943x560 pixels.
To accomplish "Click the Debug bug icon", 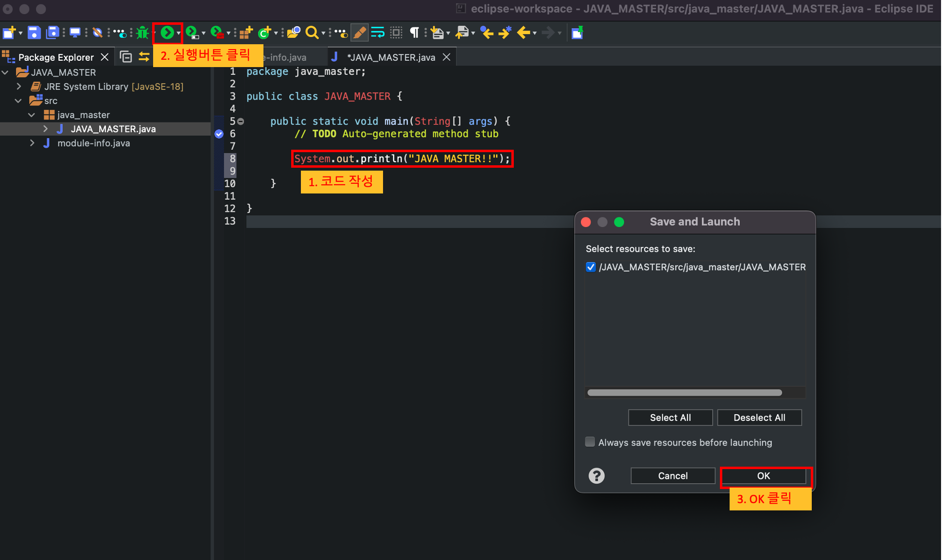I will 142,33.
